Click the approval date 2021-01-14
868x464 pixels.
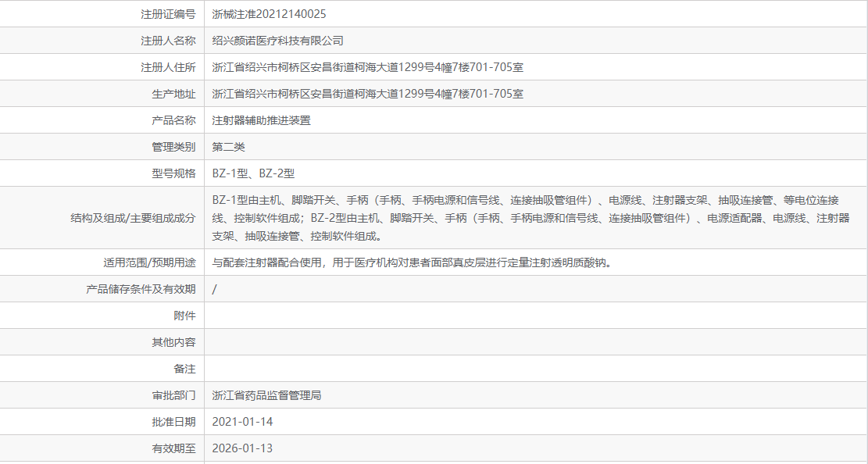point(243,421)
